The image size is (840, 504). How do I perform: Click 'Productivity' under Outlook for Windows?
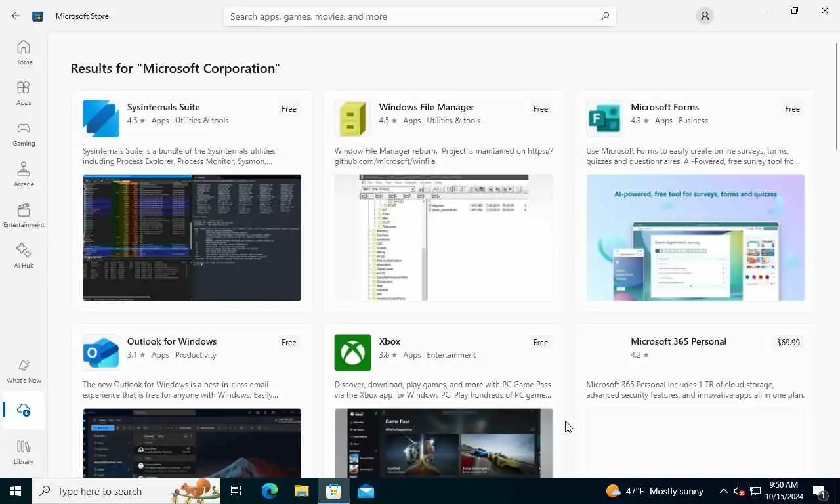click(196, 355)
